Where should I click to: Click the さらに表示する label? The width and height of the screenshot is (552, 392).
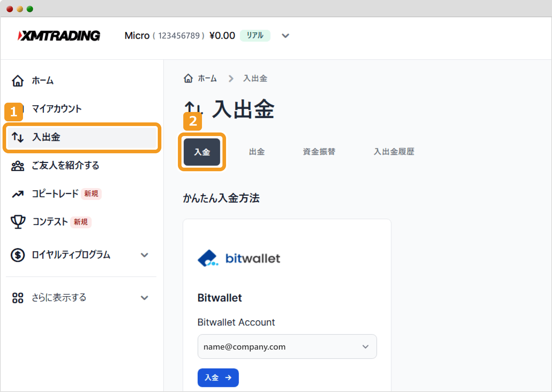[x=59, y=298]
